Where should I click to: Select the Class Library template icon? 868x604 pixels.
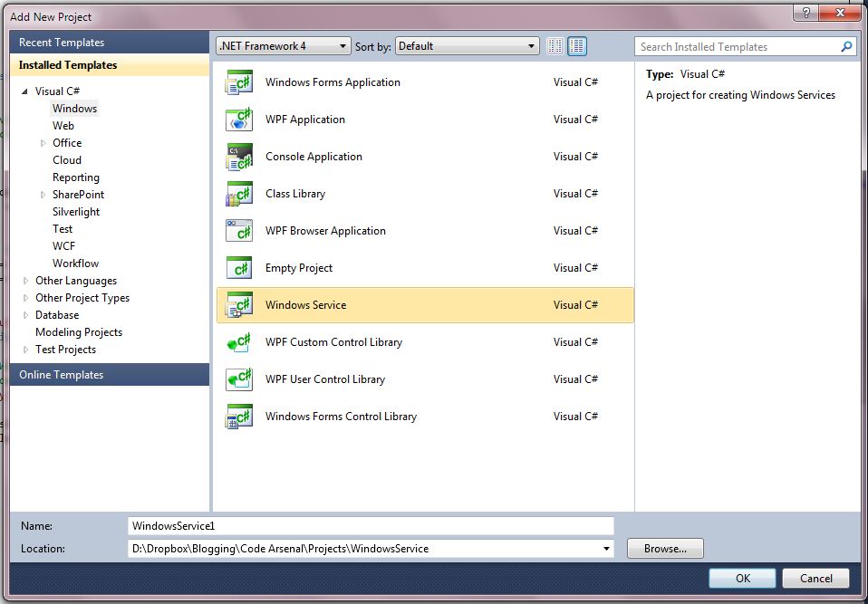click(x=238, y=193)
